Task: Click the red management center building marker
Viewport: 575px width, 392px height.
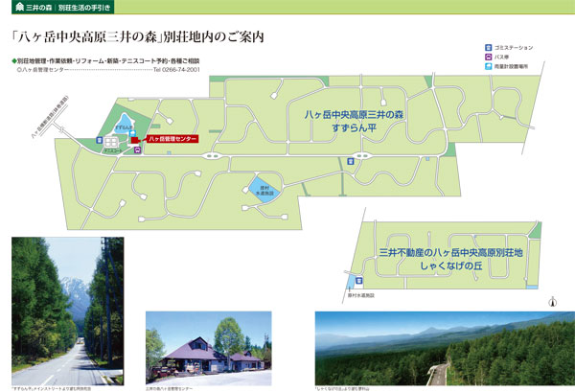Action: click(x=134, y=140)
